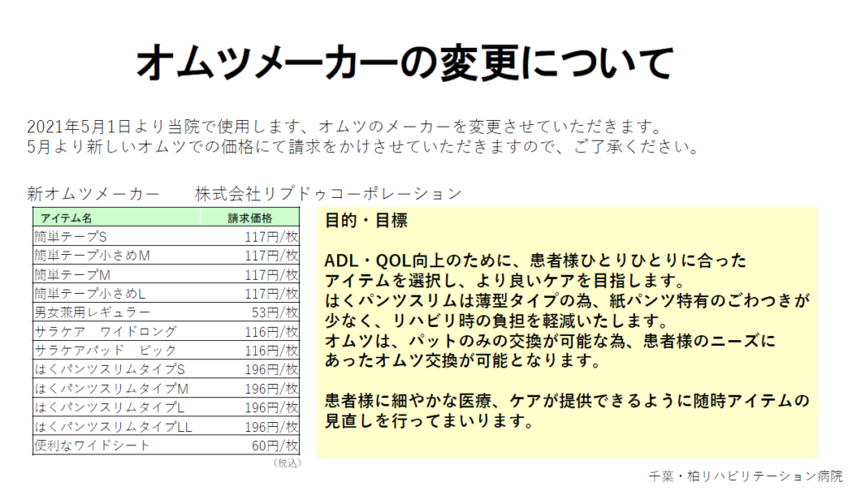The height and width of the screenshot is (504, 848).
Task: Click the 株式会社リブドゥコーポレーション company name
Action: (x=328, y=194)
